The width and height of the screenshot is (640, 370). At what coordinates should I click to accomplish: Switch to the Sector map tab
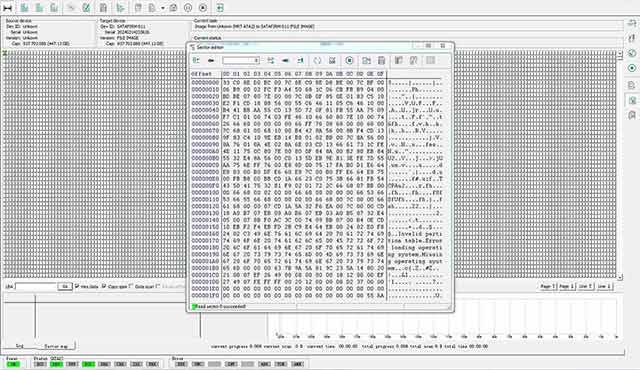point(56,346)
